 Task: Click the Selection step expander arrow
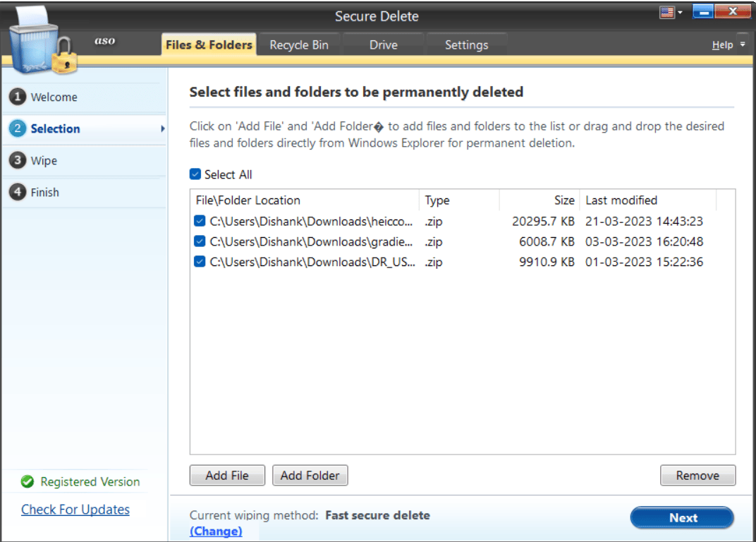161,128
